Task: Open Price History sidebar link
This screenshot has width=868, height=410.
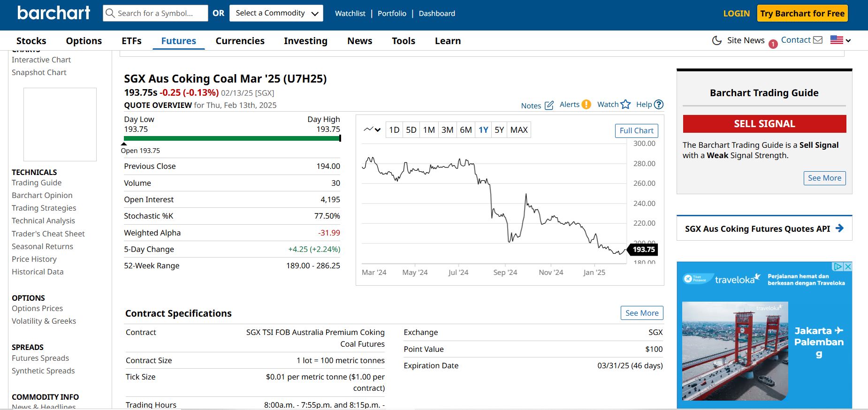Action: 34,259
